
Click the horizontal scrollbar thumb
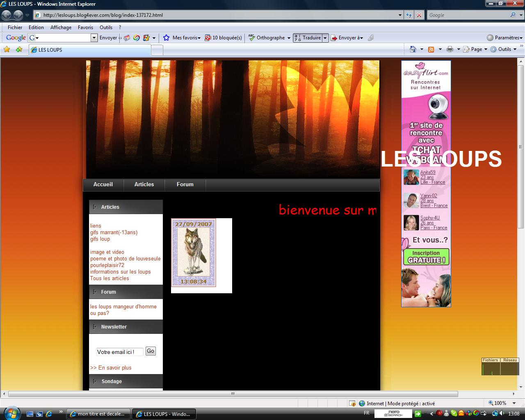click(x=233, y=394)
